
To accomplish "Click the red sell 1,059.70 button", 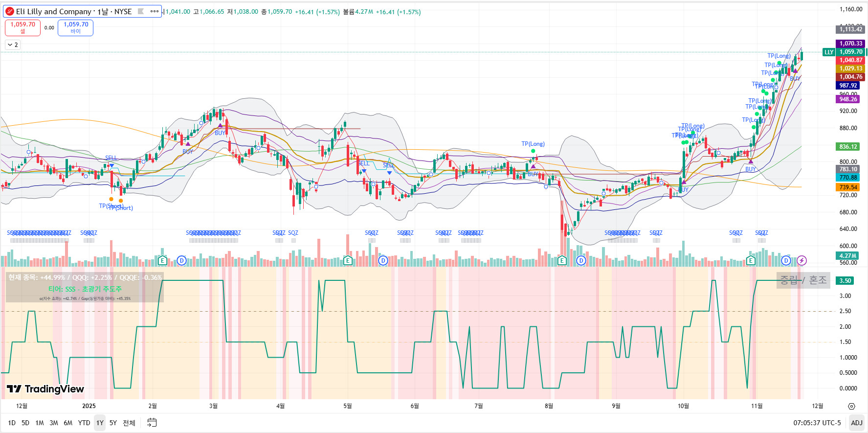I will pos(22,27).
